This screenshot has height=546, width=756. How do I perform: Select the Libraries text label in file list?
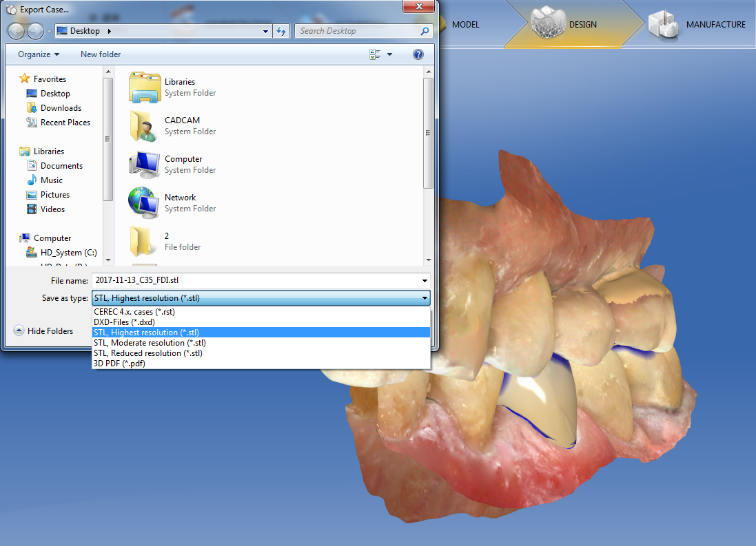click(180, 82)
